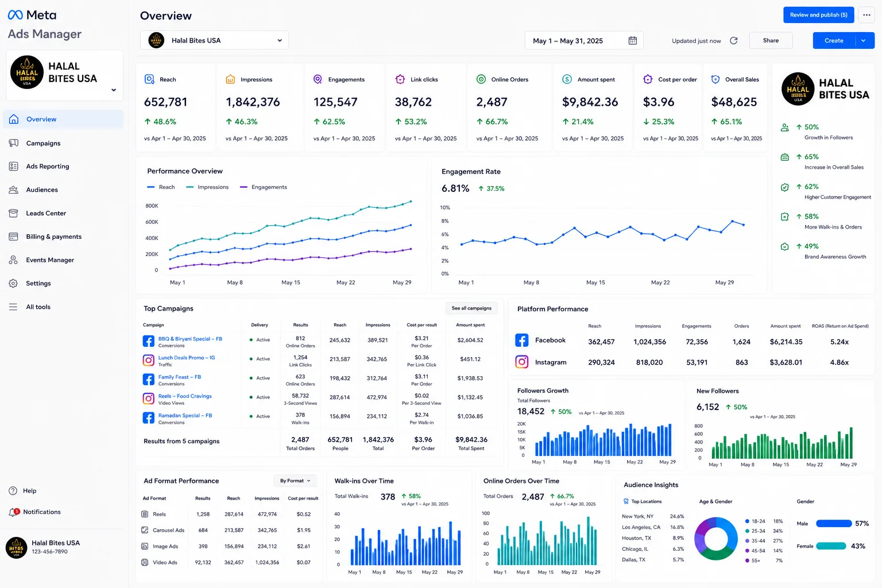Open the Create button dropdown arrow
This screenshot has width=882, height=588.
pos(864,41)
